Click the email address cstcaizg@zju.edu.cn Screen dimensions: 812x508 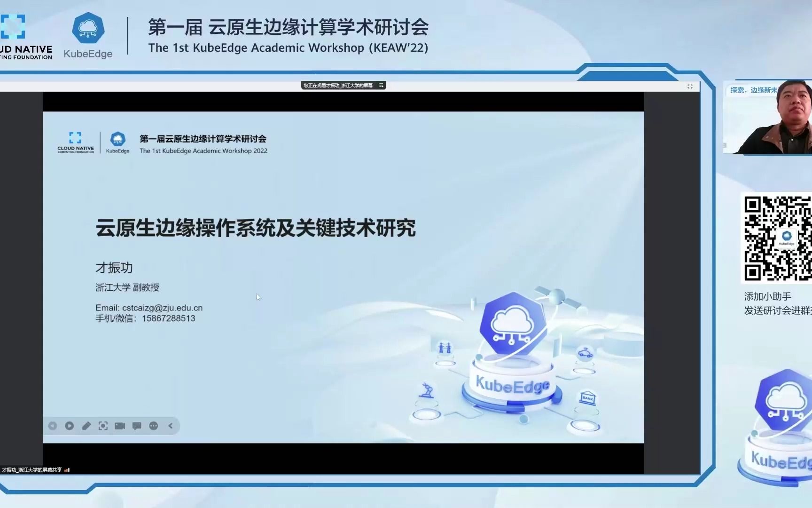[x=162, y=308]
